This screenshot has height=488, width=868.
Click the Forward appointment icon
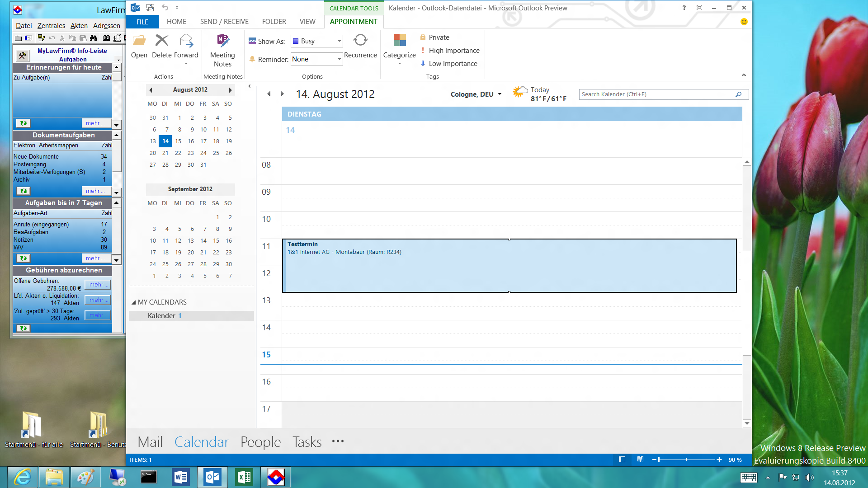point(186,41)
